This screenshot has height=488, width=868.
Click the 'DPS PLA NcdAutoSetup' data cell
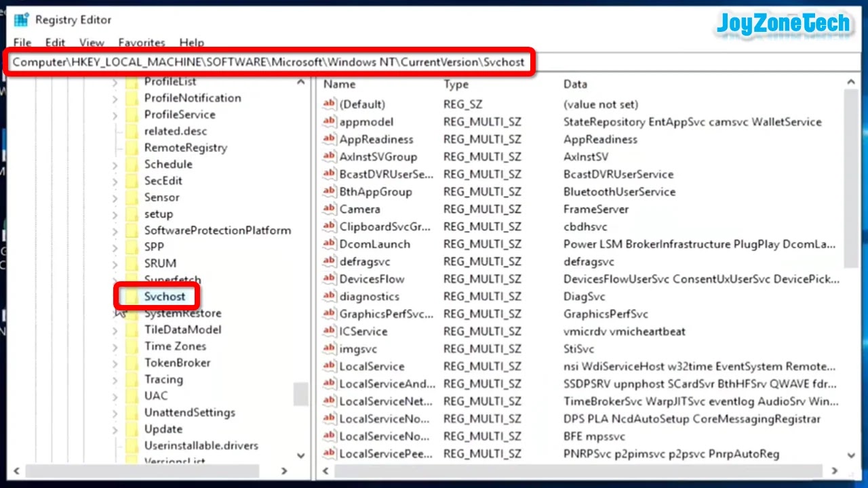pyautogui.click(x=692, y=419)
